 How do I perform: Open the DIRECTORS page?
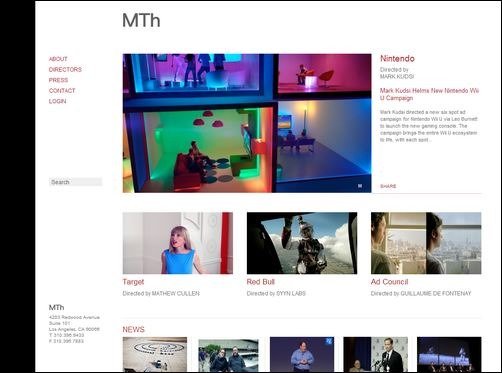point(65,70)
